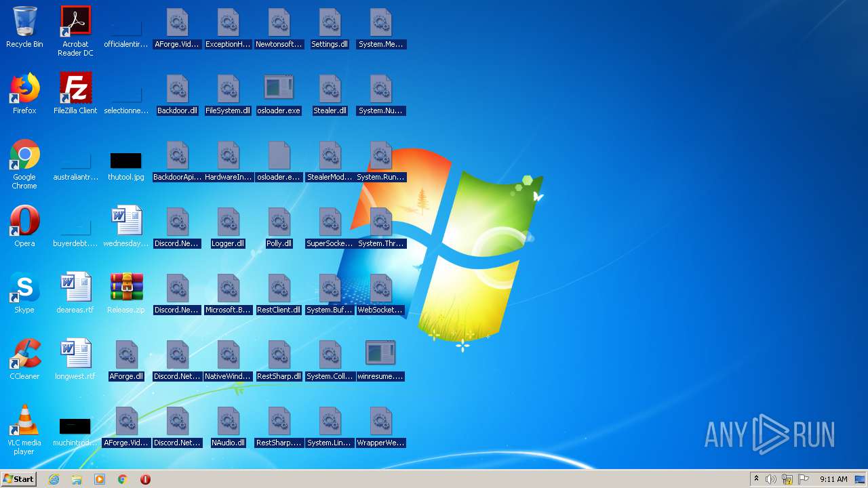Select the ExceptionH... dll file
This screenshot has width=868, height=488.
point(228,27)
